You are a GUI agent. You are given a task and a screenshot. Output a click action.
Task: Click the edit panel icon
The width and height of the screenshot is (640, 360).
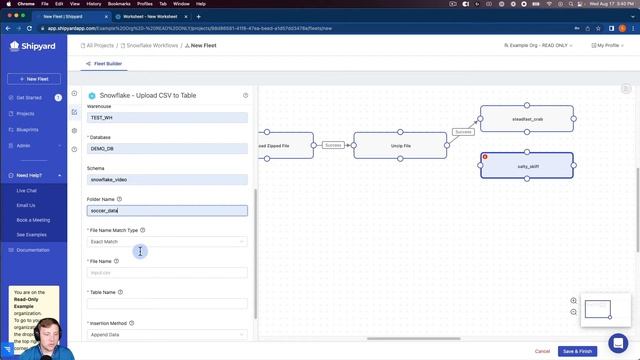(x=74, y=112)
